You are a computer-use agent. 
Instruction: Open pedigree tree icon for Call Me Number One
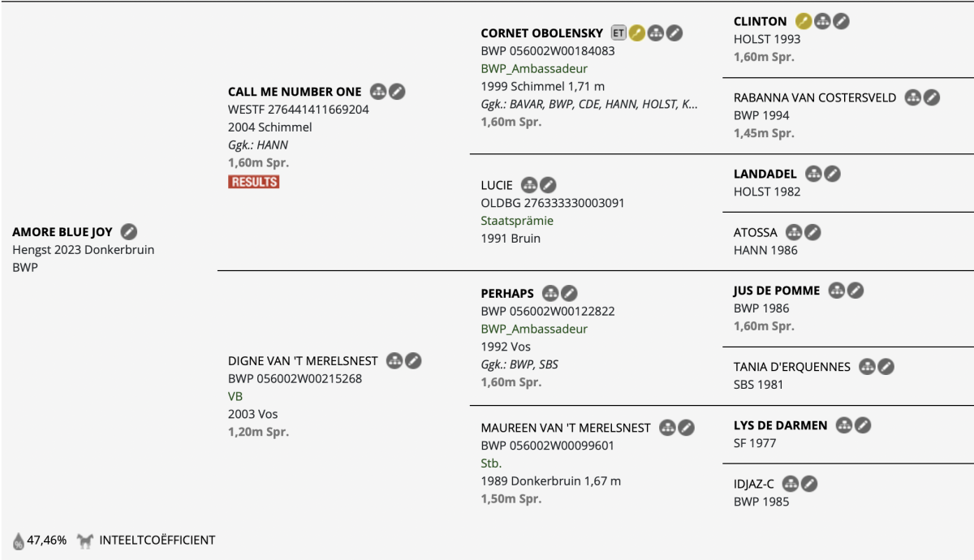377,92
